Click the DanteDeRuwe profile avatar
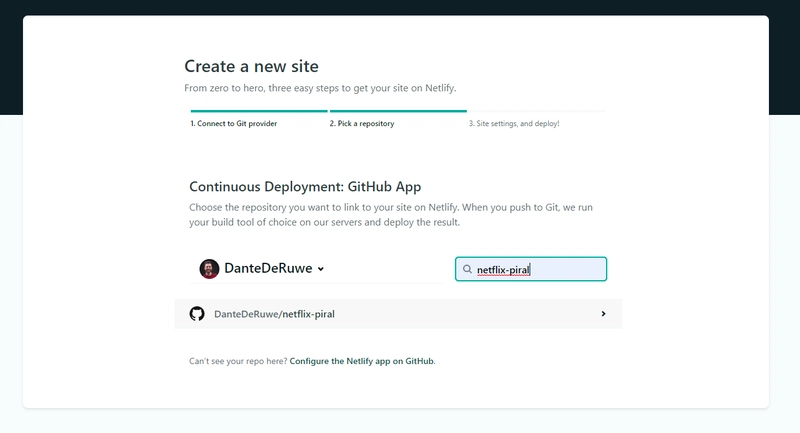 [209, 269]
